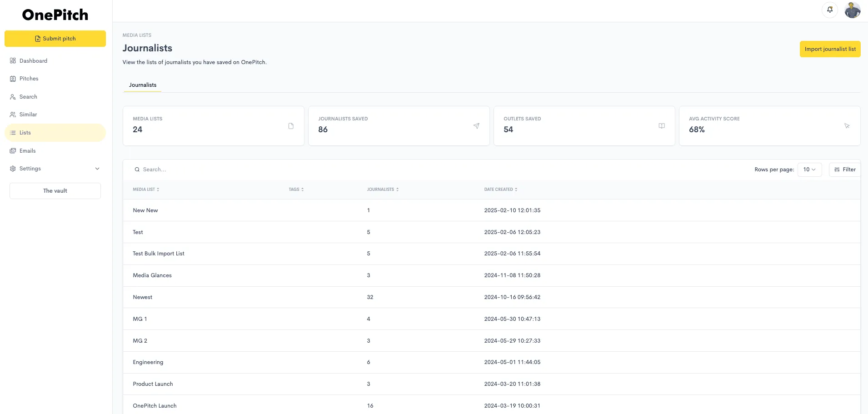
Task: Click the paper plane icon on Journalists Saved card
Action: (x=476, y=126)
